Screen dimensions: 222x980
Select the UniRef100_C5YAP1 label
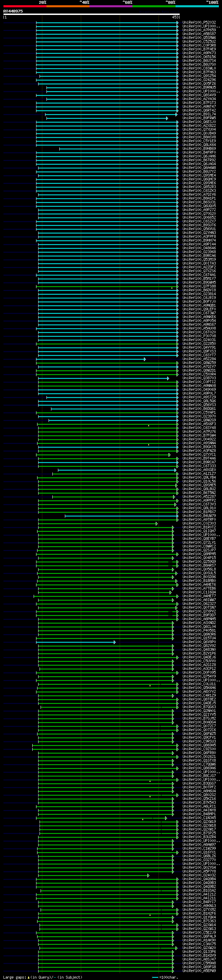[x=199, y=412]
